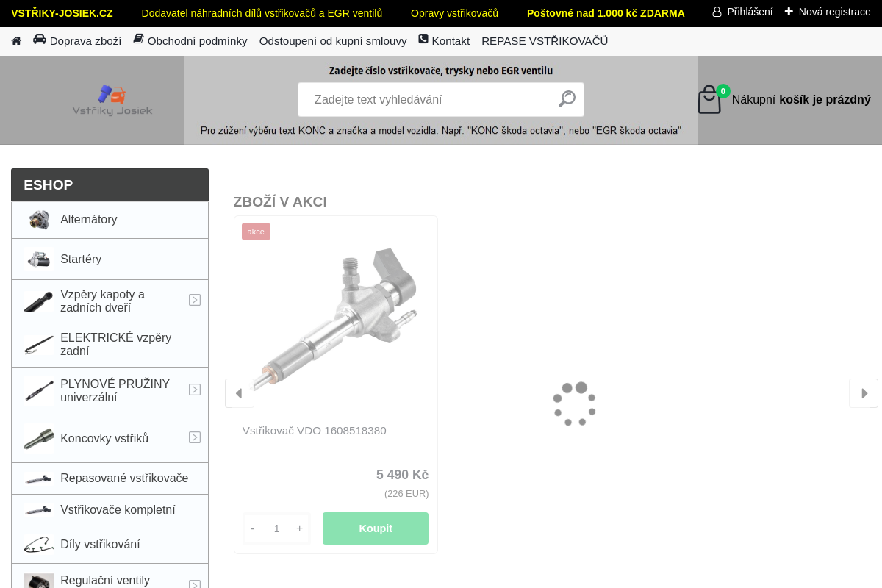The width and height of the screenshot is (882, 588).
Task: Open the shopping cart bag icon
Action: pos(709,99)
